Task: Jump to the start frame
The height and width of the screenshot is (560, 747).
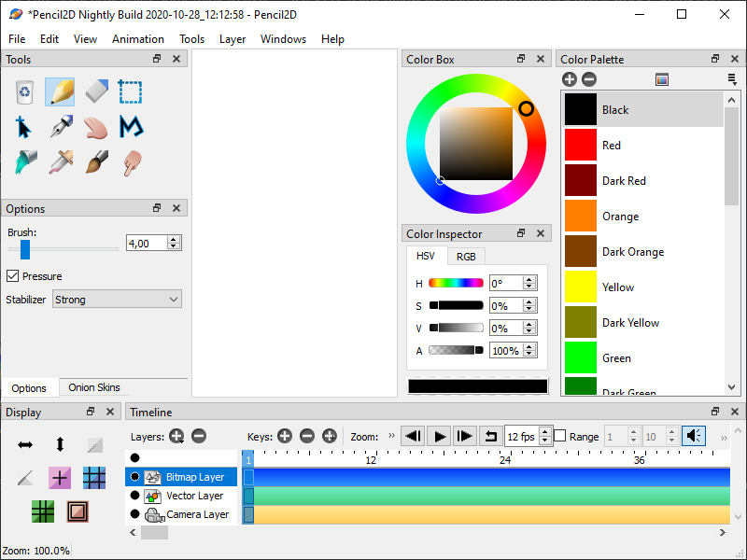Action: pos(413,436)
